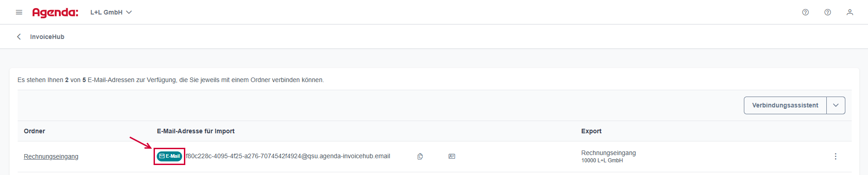Screen dimensions: 868x175
Task: Click the E-Mail-Adresse für Import column header
Action: (x=196, y=131)
